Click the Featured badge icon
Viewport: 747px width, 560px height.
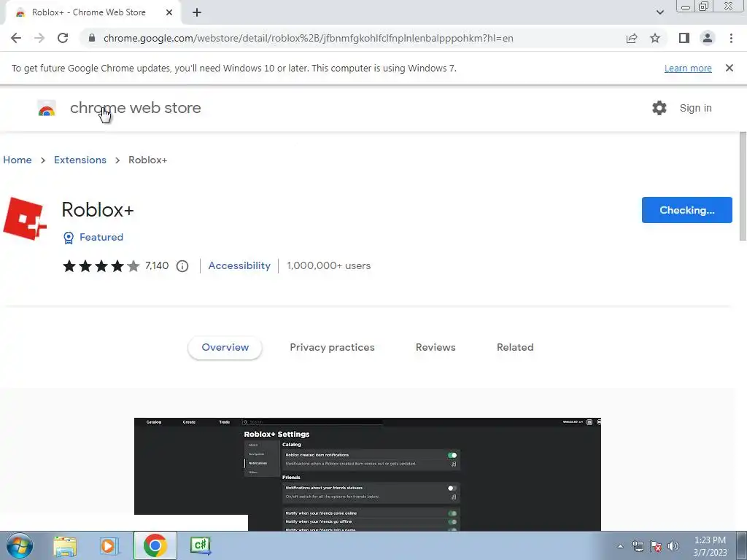(x=69, y=238)
